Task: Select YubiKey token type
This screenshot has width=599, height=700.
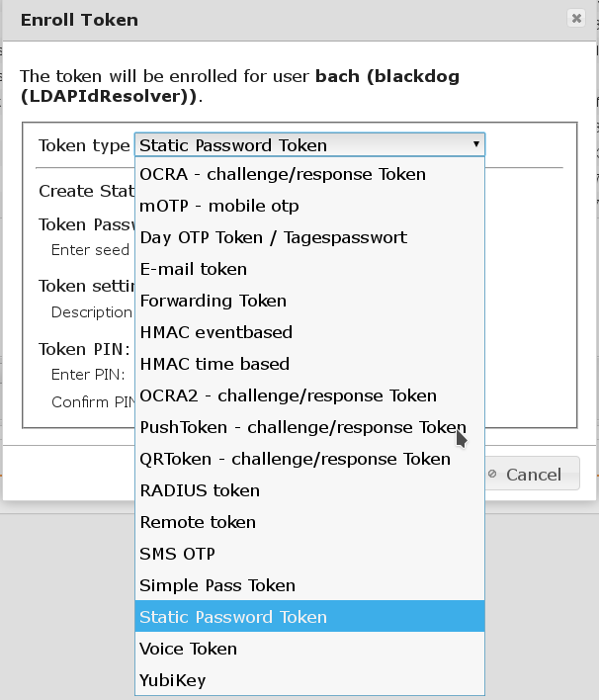Action: (173, 680)
